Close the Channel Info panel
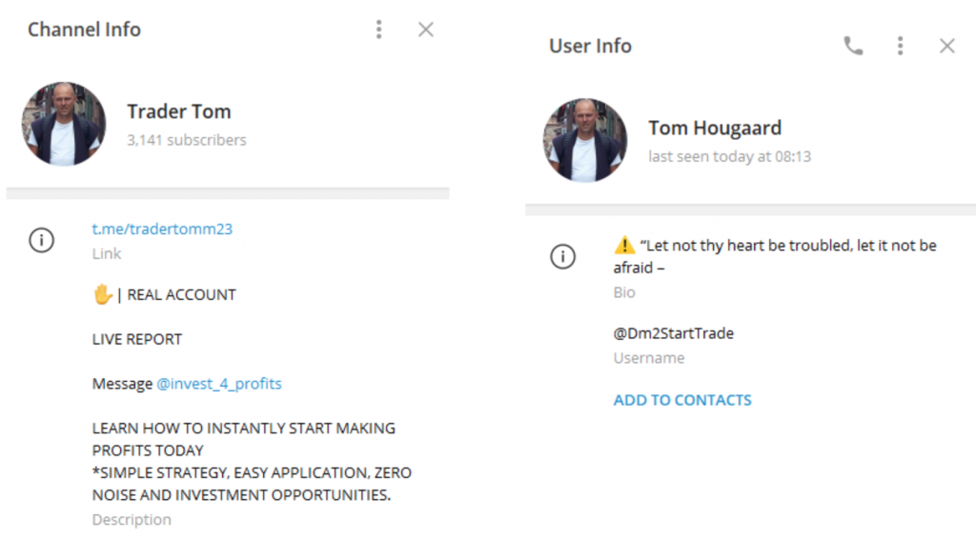The image size is (976, 560). [x=425, y=30]
